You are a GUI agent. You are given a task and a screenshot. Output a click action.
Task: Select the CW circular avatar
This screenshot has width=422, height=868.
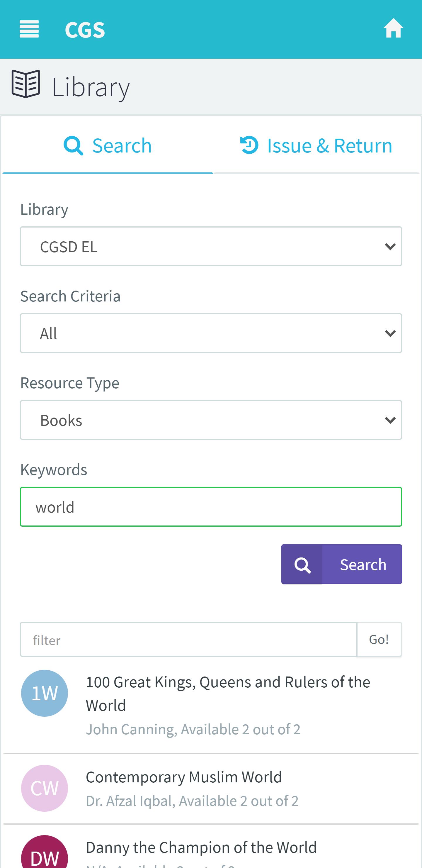[x=45, y=788]
